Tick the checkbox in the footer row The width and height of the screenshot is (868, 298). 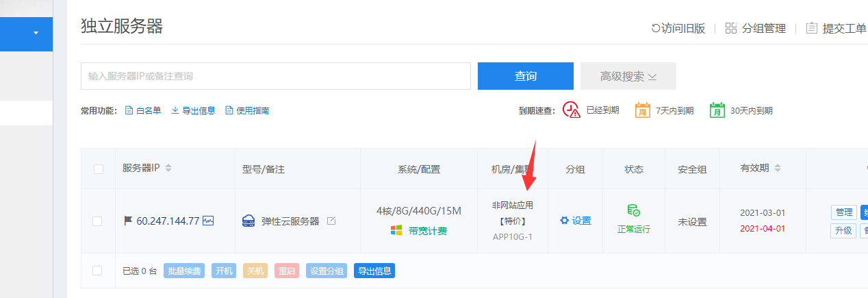(97, 271)
